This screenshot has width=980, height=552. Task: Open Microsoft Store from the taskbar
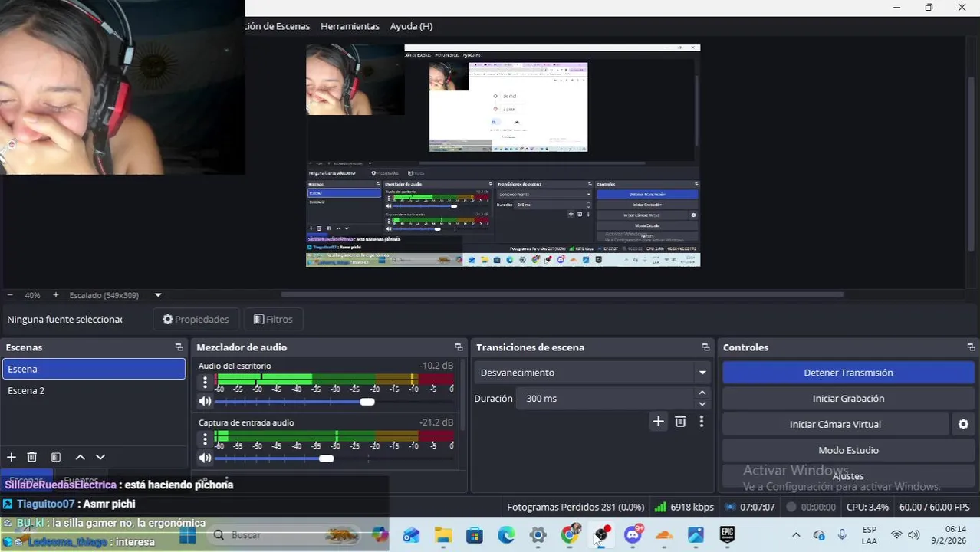coord(475,534)
